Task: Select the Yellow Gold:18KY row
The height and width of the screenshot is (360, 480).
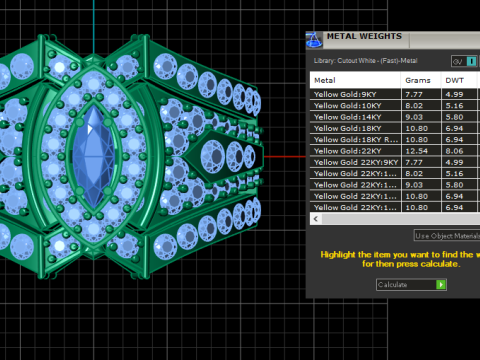Action: (395, 128)
